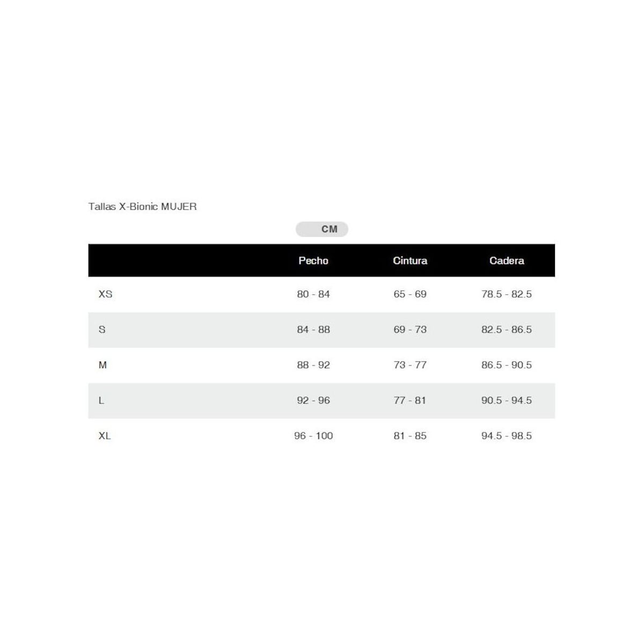Click the 96 - 100 chest cell
The height and width of the screenshot is (644, 644).
click(313, 436)
